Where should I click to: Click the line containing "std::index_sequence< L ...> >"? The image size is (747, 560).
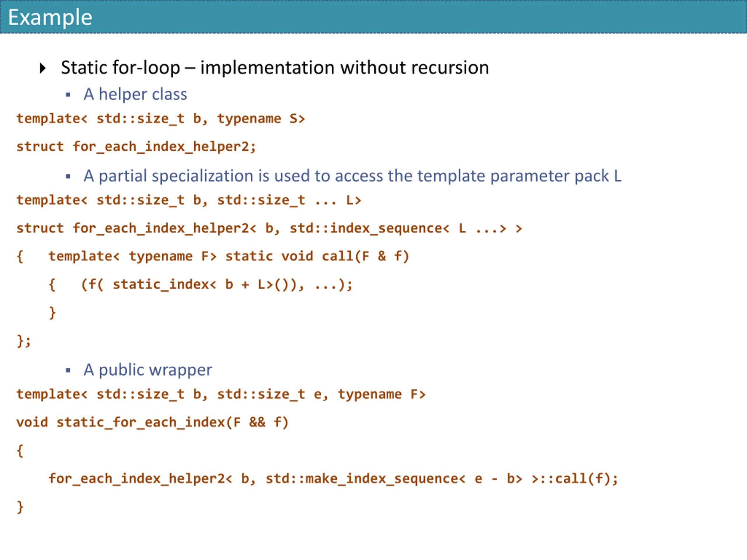[x=270, y=229]
